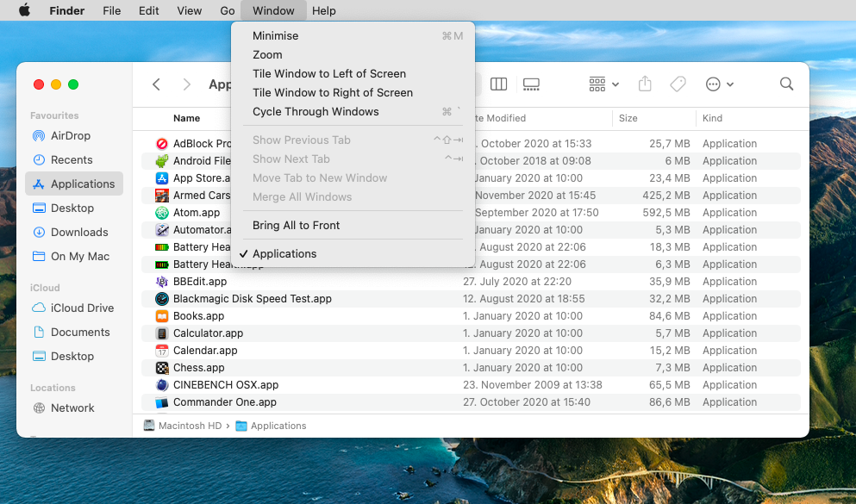Select the Armed Cars app icon

click(x=161, y=196)
